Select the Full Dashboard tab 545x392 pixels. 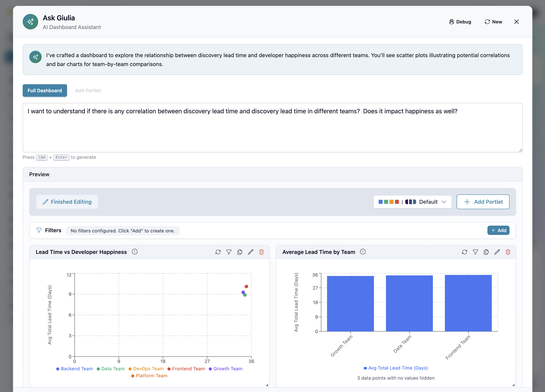click(45, 91)
